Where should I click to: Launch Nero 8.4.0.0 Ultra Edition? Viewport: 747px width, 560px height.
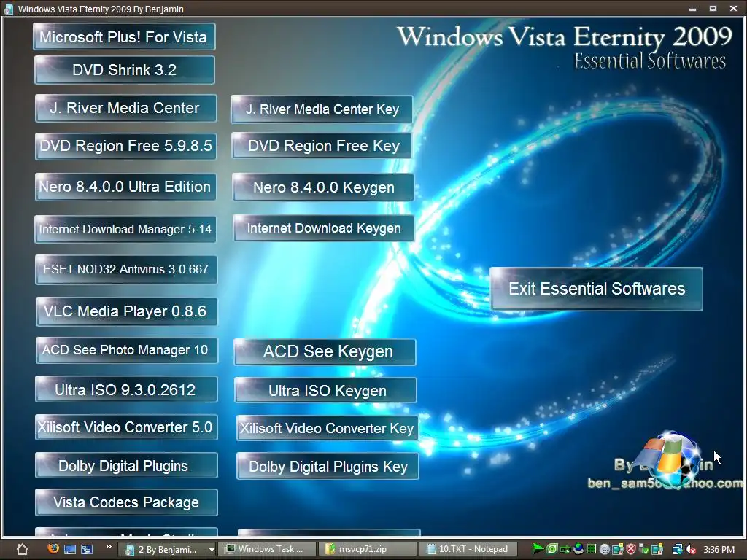[x=125, y=187]
